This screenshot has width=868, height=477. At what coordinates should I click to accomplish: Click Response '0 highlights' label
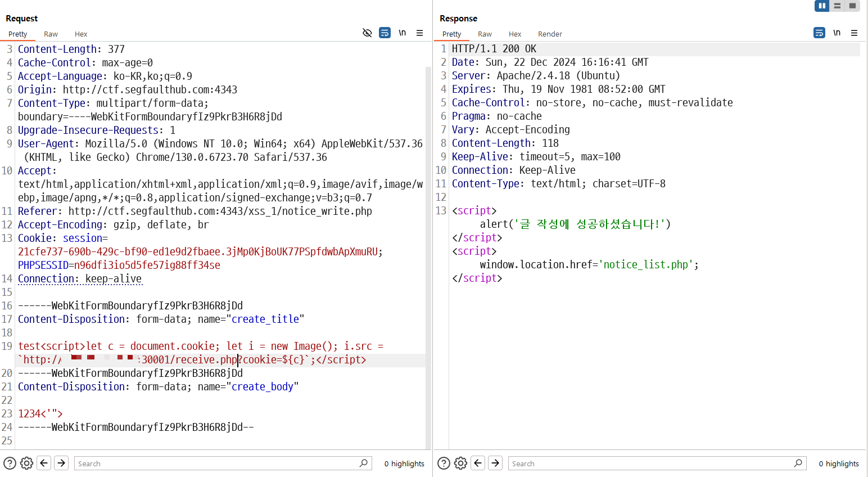[839, 463]
